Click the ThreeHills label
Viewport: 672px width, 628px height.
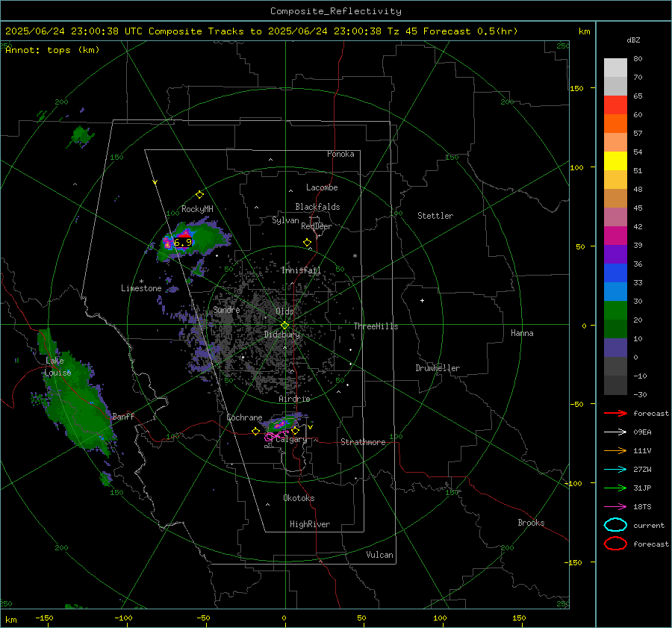pyautogui.click(x=376, y=326)
